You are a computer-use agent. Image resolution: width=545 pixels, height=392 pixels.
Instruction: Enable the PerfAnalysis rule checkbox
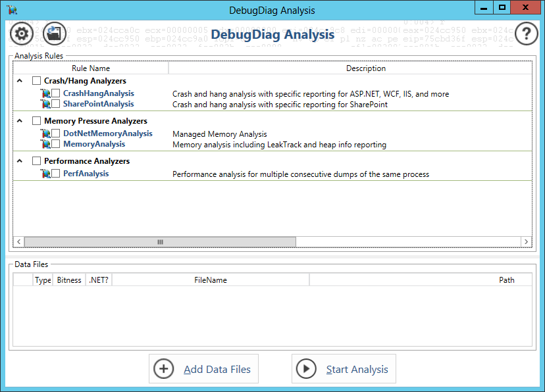pyautogui.click(x=55, y=173)
